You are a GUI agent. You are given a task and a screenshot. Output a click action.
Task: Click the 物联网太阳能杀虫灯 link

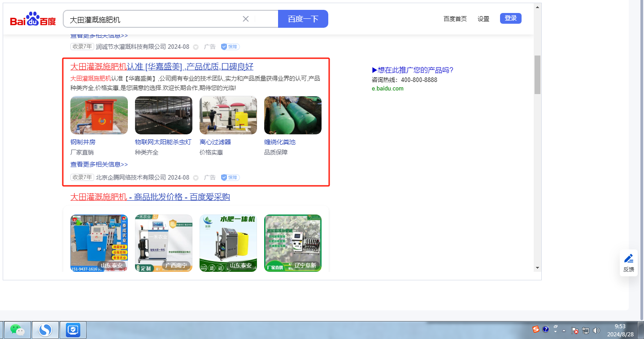pos(163,142)
